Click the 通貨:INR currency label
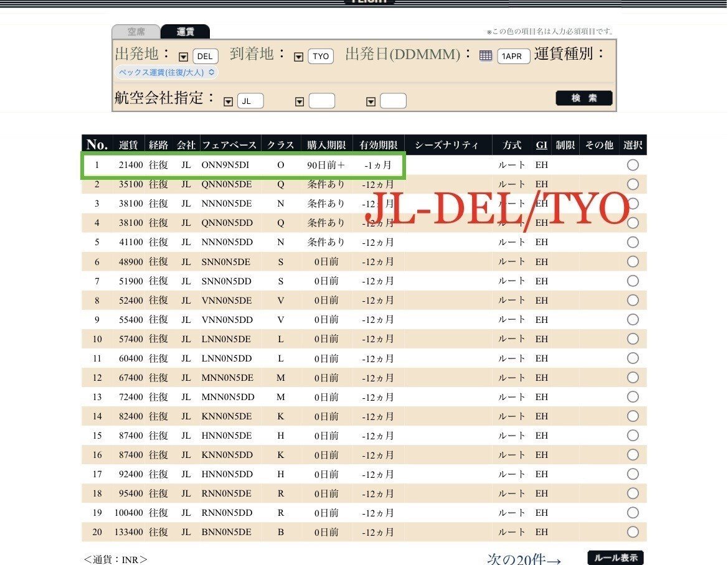728x565 pixels. pyautogui.click(x=116, y=559)
